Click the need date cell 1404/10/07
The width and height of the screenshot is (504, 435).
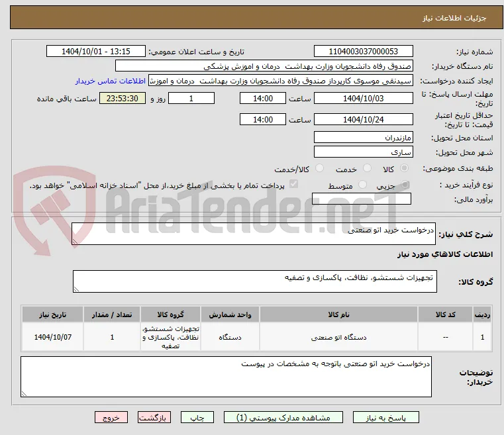(53, 337)
